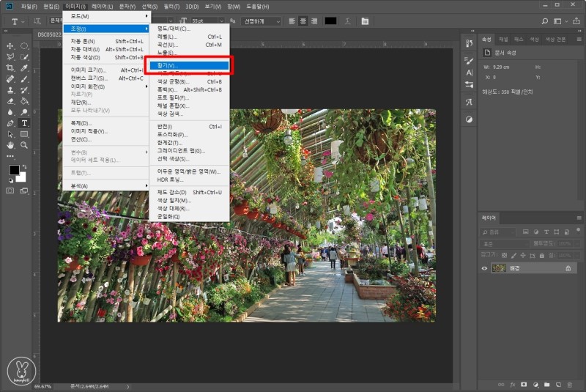Select the Move tool
Screen dimensions: 586x392
(10, 46)
